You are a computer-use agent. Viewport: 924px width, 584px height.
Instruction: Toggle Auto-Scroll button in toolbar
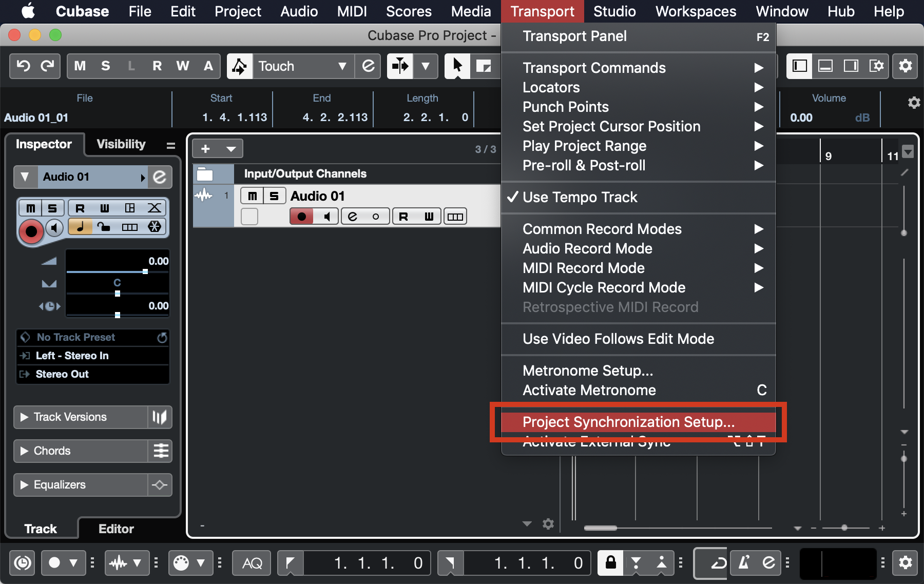coord(400,66)
